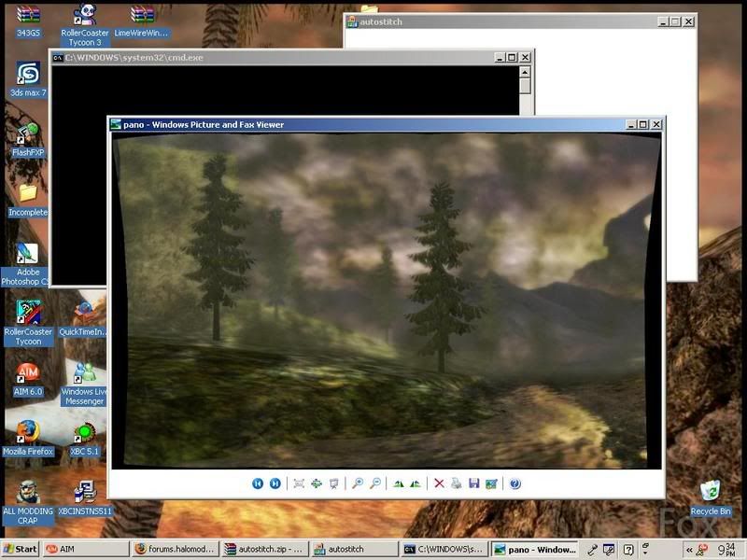
Task: Select the AIM 6.0 desktop shortcut
Action: 28,379
